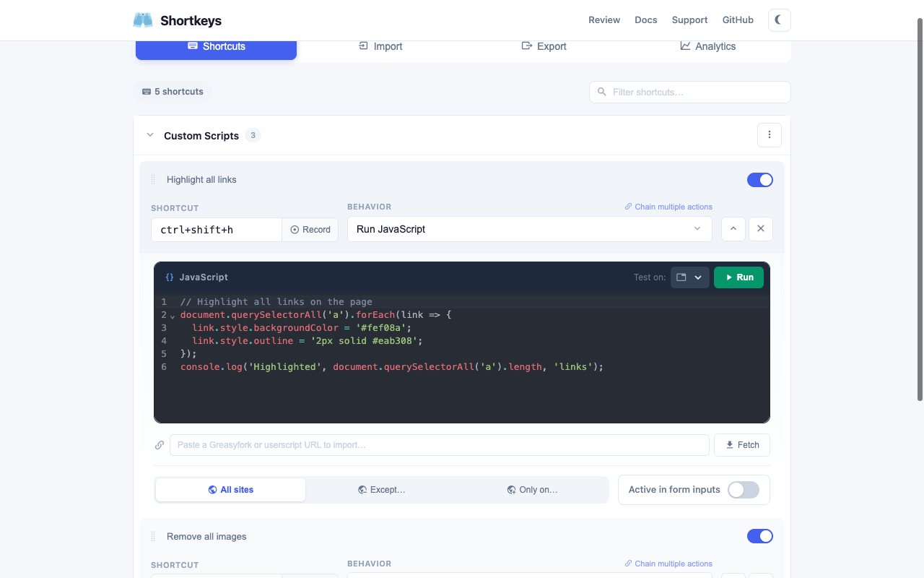Click the line 2 code fold arrow

point(173,316)
